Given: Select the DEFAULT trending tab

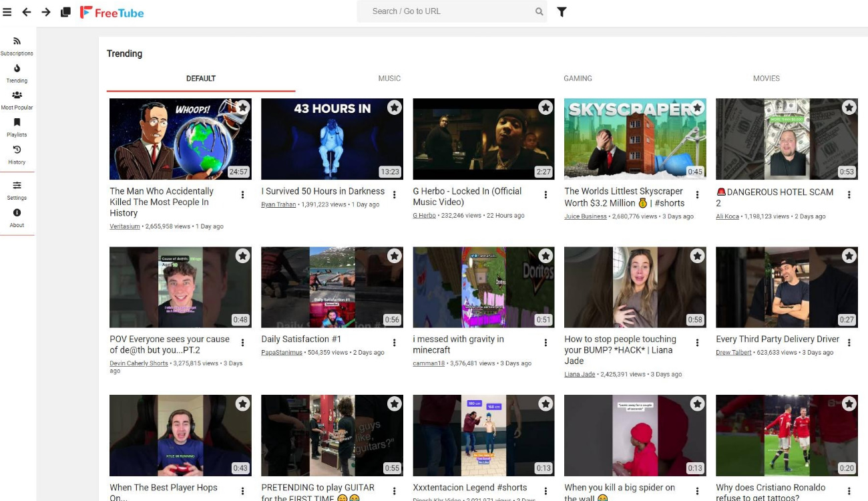Looking at the screenshot, I should point(201,78).
